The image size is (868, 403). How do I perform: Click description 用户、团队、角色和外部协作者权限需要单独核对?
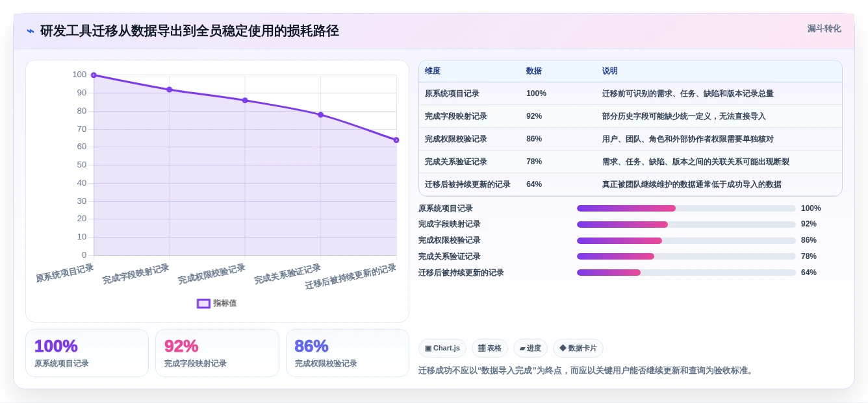[x=688, y=139]
